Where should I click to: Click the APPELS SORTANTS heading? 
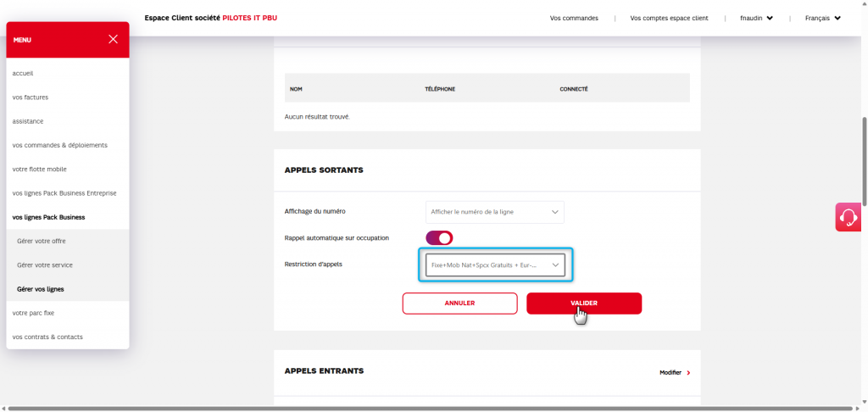coord(324,170)
